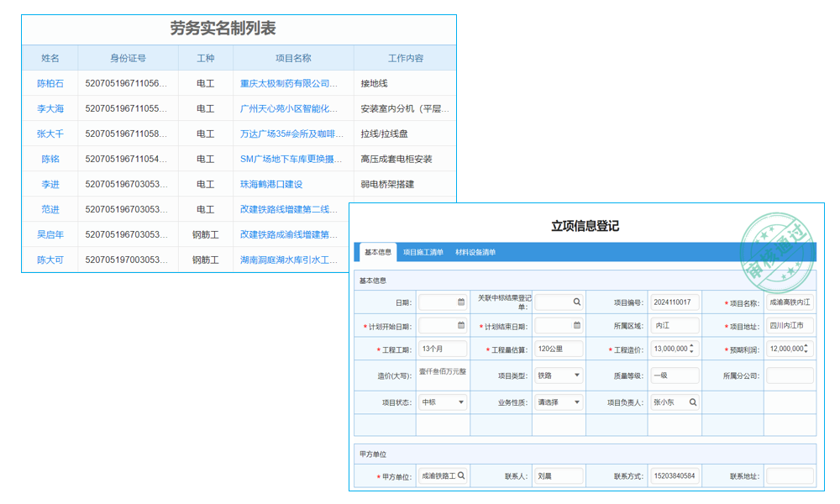Open calendar for 计划结束日期

577,323
